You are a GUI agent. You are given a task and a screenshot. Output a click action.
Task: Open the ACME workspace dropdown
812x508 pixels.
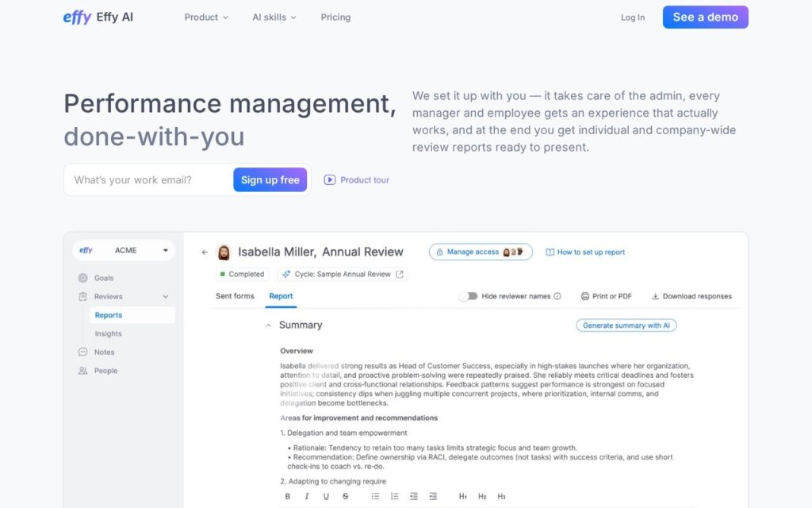click(x=124, y=250)
